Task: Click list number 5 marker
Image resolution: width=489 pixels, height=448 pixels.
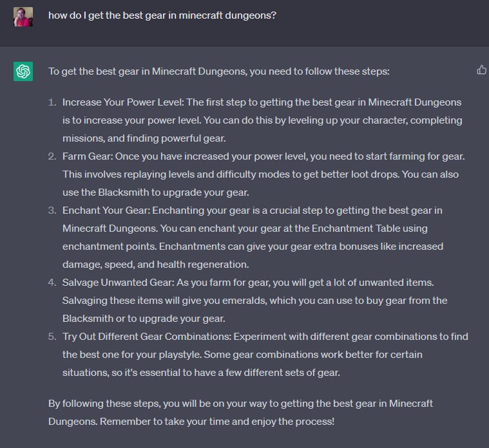Action: (x=52, y=337)
